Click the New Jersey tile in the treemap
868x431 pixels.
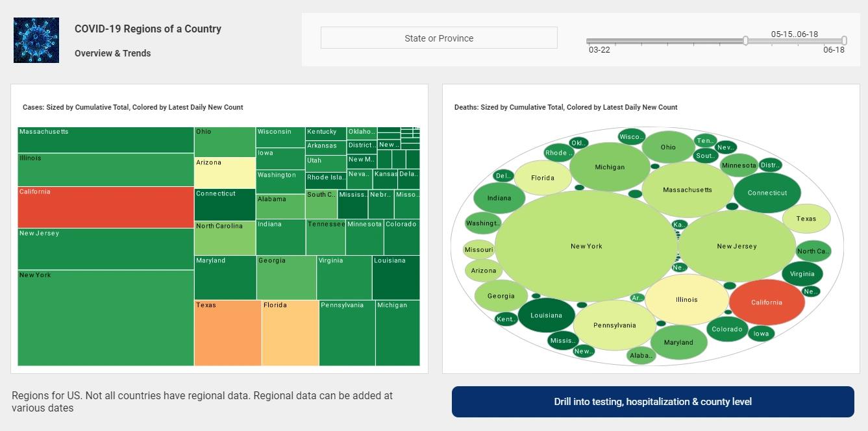(105, 247)
